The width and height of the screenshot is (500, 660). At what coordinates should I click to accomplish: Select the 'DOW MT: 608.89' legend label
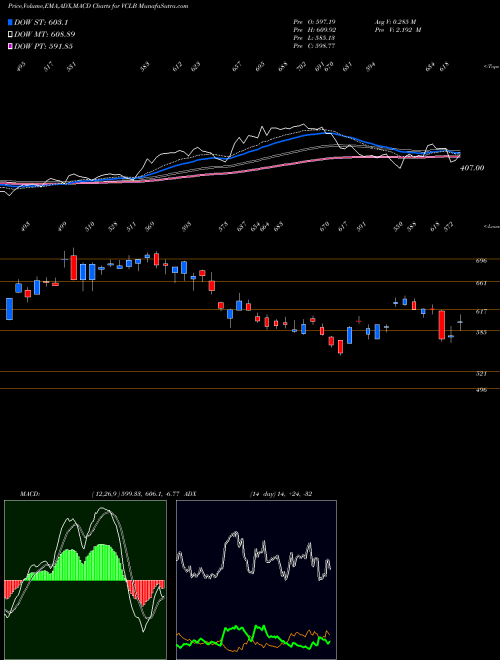coord(45,34)
